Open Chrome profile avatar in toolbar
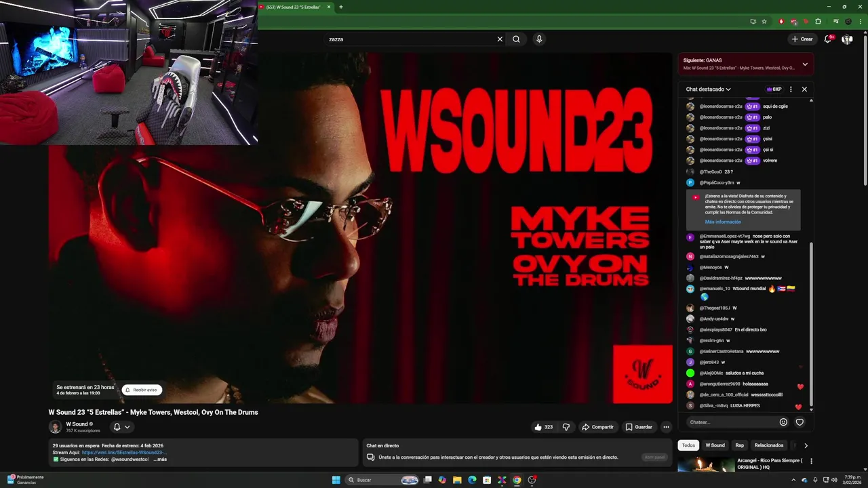Screen dimensions: 868x488 (848, 21)
